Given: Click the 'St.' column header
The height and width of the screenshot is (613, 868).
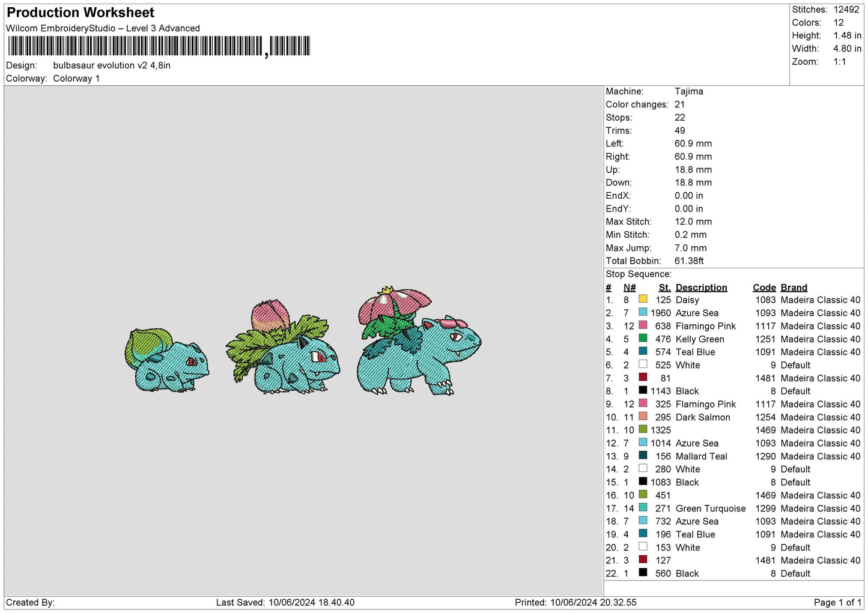Looking at the screenshot, I should [x=664, y=288].
